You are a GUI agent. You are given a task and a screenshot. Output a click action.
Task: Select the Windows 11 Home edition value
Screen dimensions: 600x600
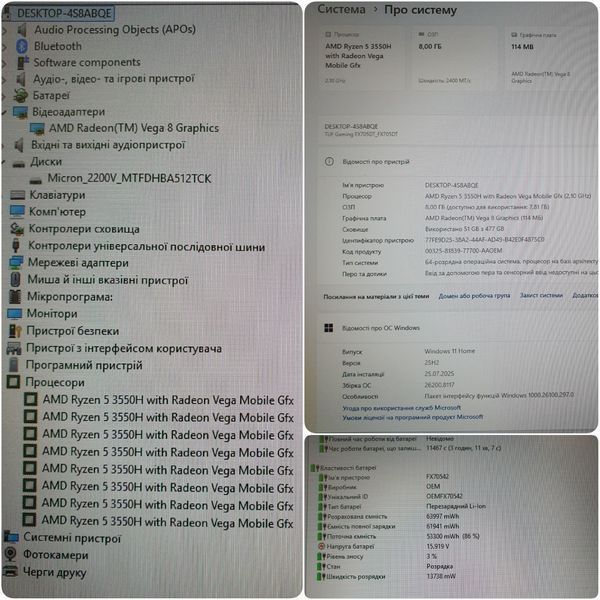click(x=450, y=351)
